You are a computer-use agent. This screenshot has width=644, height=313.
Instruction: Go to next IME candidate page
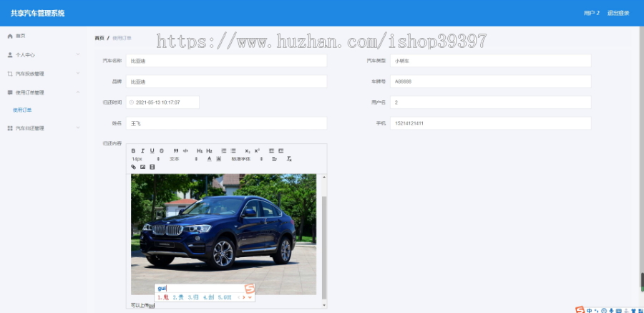coord(243,297)
